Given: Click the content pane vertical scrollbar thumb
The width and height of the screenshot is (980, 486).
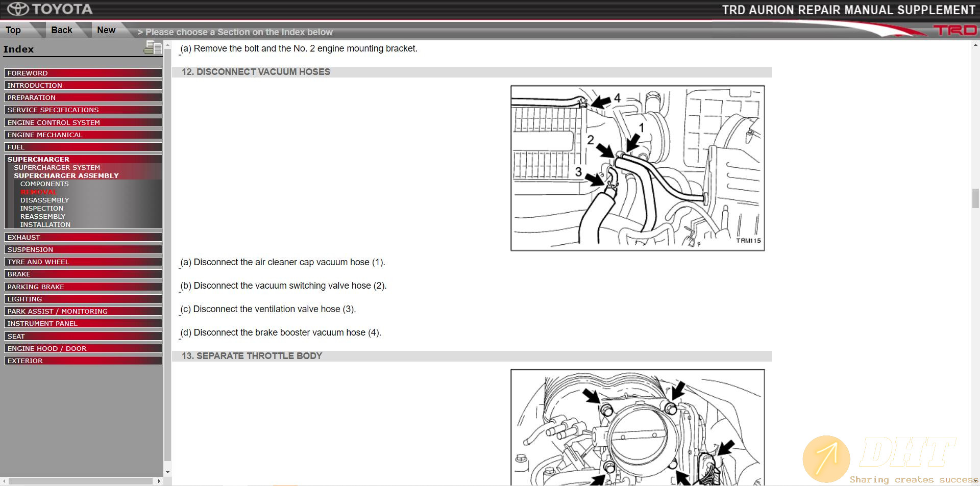Looking at the screenshot, I should (975, 198).
